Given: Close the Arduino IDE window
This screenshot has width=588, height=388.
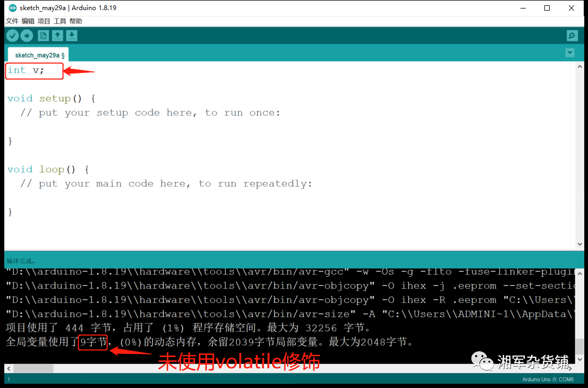Looking at the screenshot, I should [571, 8].
